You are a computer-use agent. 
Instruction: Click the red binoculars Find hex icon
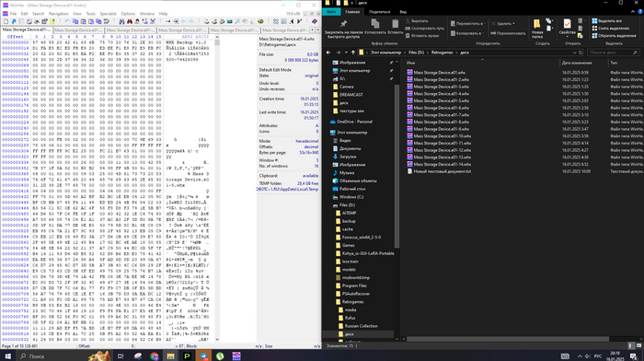(130, 21)
